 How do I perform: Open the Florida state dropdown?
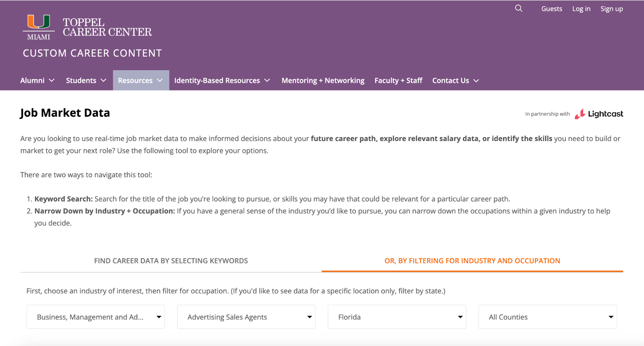pos(397,317)
